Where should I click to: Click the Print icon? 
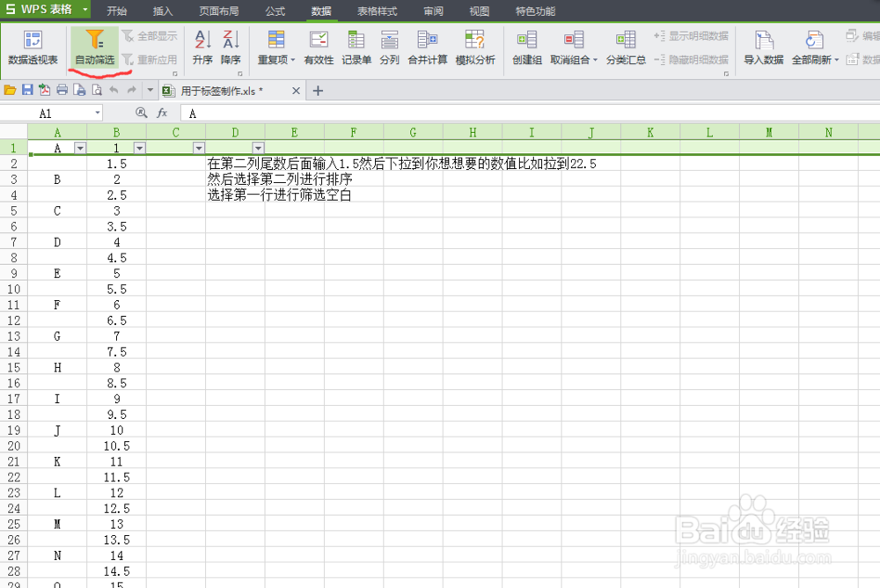coord(62,90)
